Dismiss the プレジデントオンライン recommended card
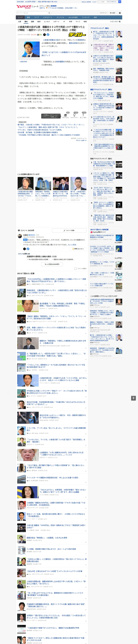Image resolution: width=138 pixels, height=644 pixels. click(x=68, y=200)
